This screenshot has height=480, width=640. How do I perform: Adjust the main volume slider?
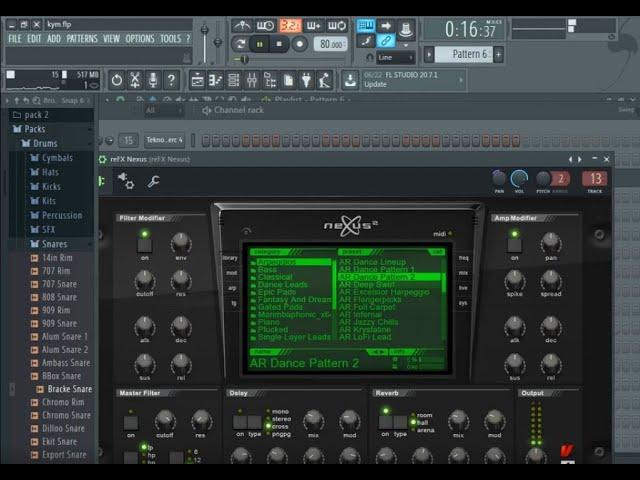pos(204,41)
